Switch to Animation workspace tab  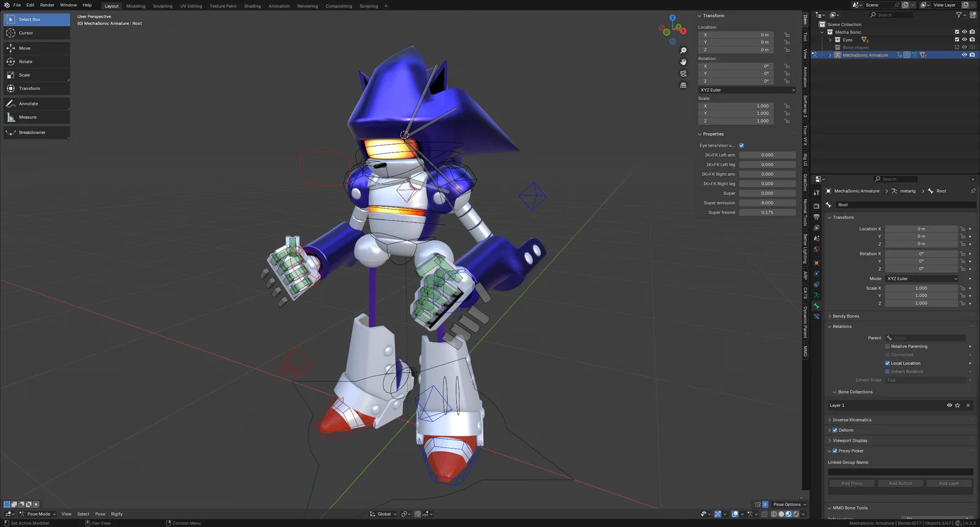pyautogui.click(x=279, y=6)
